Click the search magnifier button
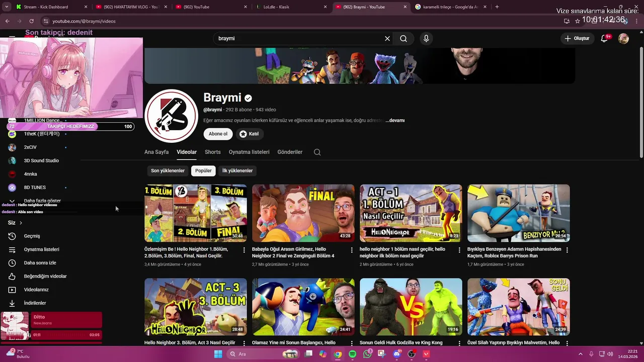The height and width of the screenshot is (362, 644). (x=404, y=38)
